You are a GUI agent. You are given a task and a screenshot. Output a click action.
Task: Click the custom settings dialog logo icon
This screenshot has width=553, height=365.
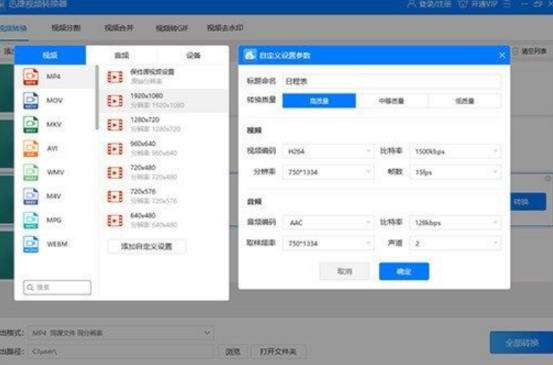[x=250, y=55]
